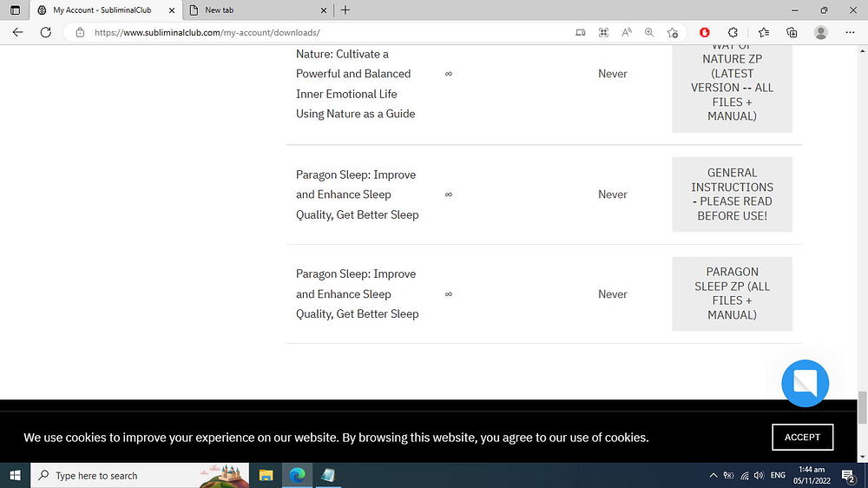Click the Microsoft Edge taskbar icon
The image size is (868, 488).
coord(297,475)
